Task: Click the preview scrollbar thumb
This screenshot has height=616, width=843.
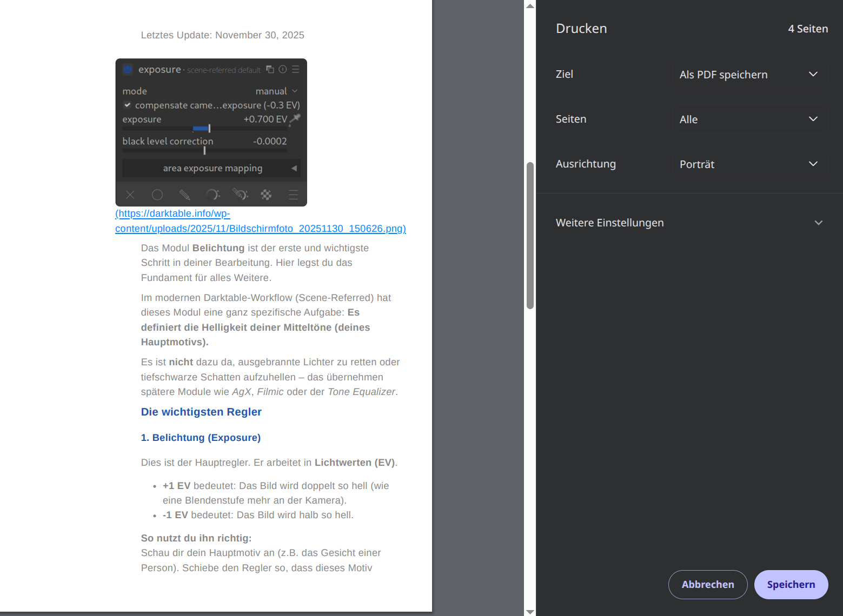Action: click(x=530, y=235)
